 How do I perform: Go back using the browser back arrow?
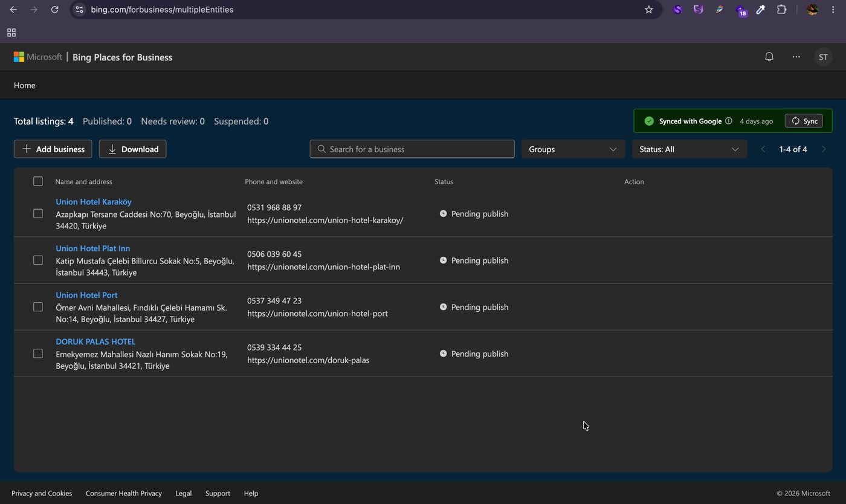pyautogui.click(x=13, y=10)
